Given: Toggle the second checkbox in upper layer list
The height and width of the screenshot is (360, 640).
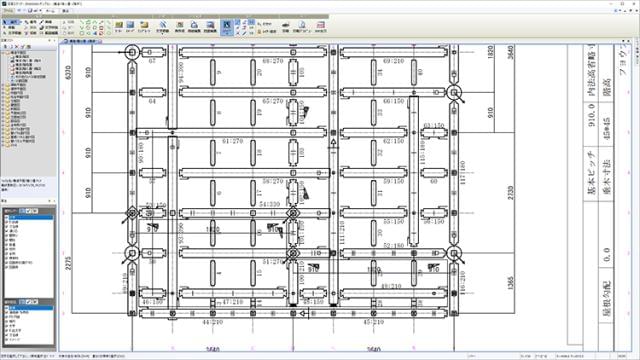Looking at the screenshot, I should coord(7,222).
